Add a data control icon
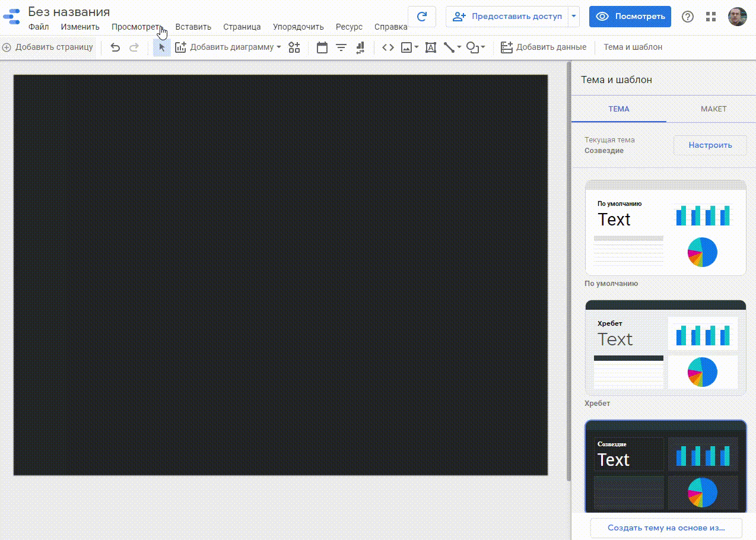The width and height of the screenshot is (756, 540). 360,47
